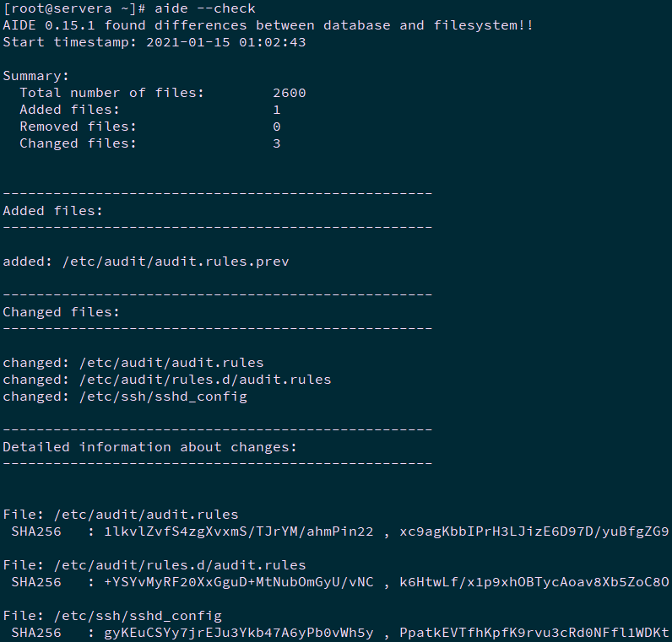Image resolution: width=672 pixels, height=642 pixels.
Task: Click the 'Summary:' heading
Action: [36, 76]
